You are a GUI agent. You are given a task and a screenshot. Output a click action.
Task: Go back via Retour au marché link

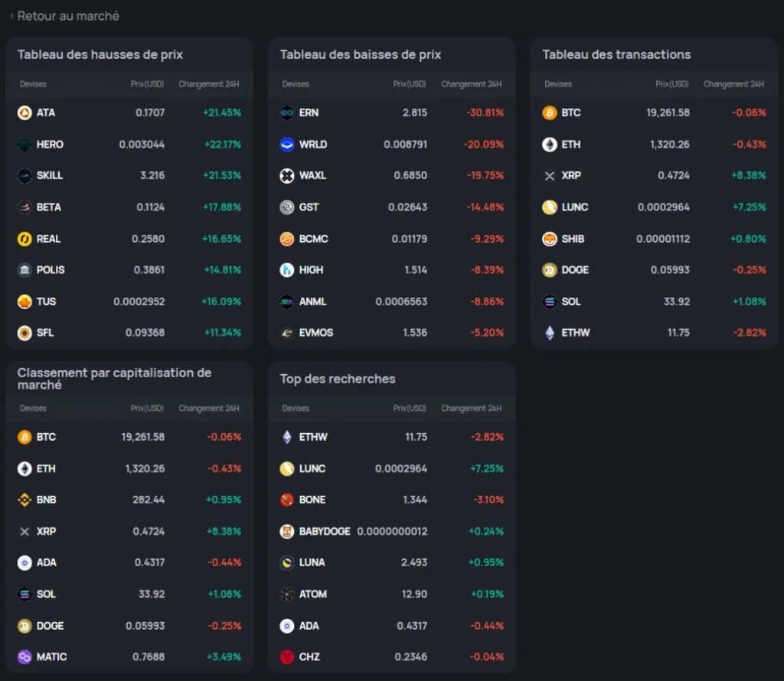(x=64, y=16)
